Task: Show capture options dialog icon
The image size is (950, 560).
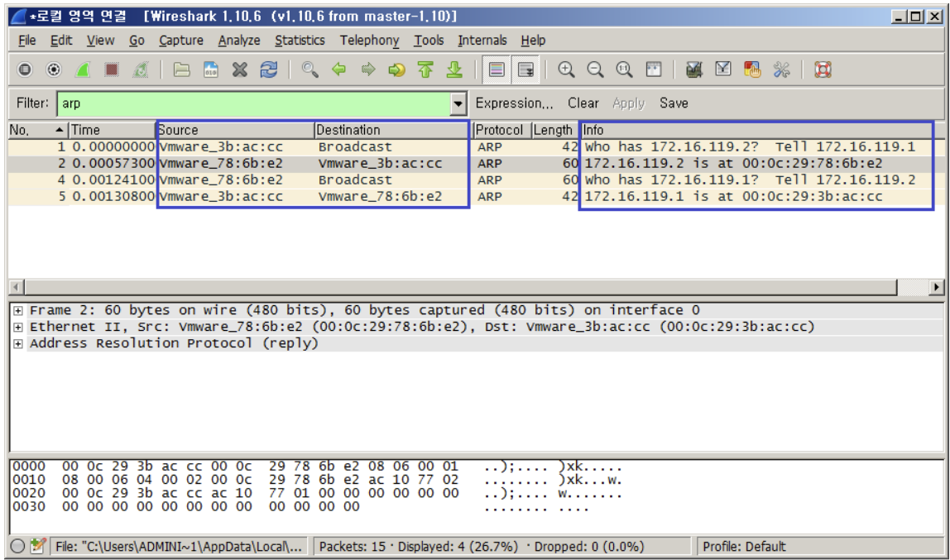Action: 54,69
